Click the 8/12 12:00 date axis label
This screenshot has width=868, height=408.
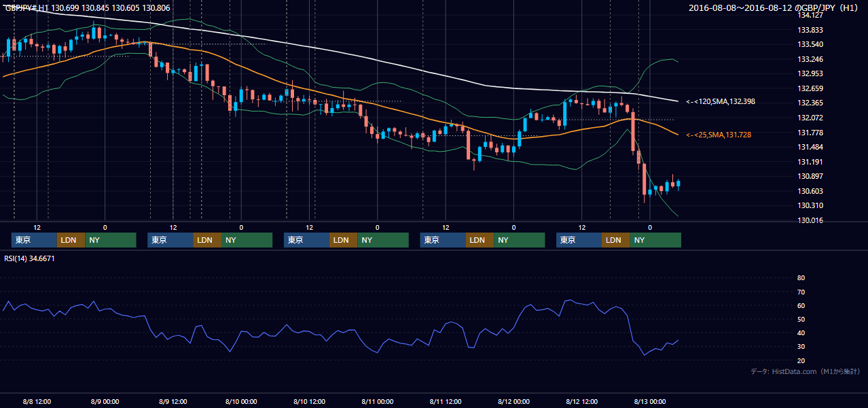tap(581, 401)
